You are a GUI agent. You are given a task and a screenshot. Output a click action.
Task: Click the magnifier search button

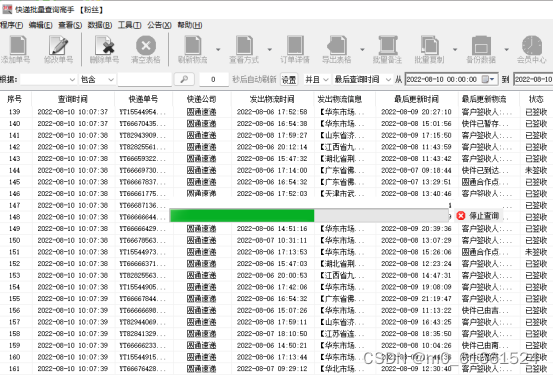tap(184, 80)
